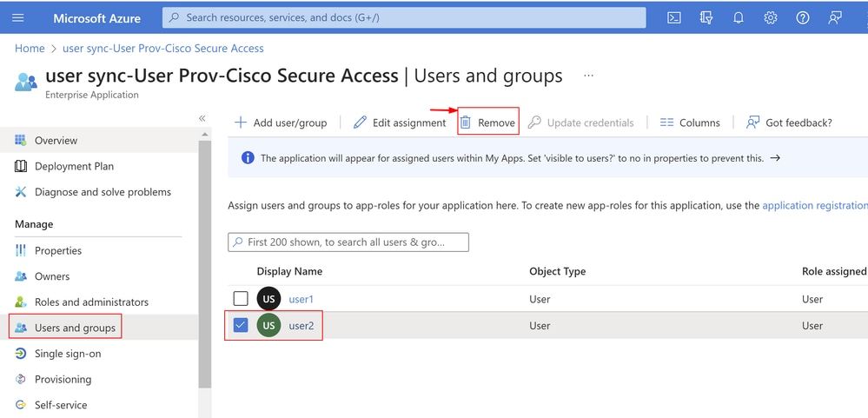Click user1's black US avatar
Viewport: 868px width, 418px height.
(269, 299)
